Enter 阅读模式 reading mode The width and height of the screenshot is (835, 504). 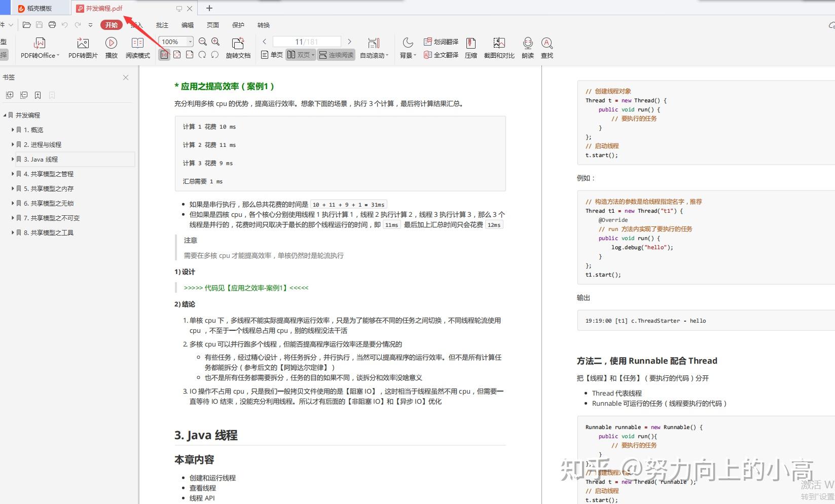click(138, 48)
